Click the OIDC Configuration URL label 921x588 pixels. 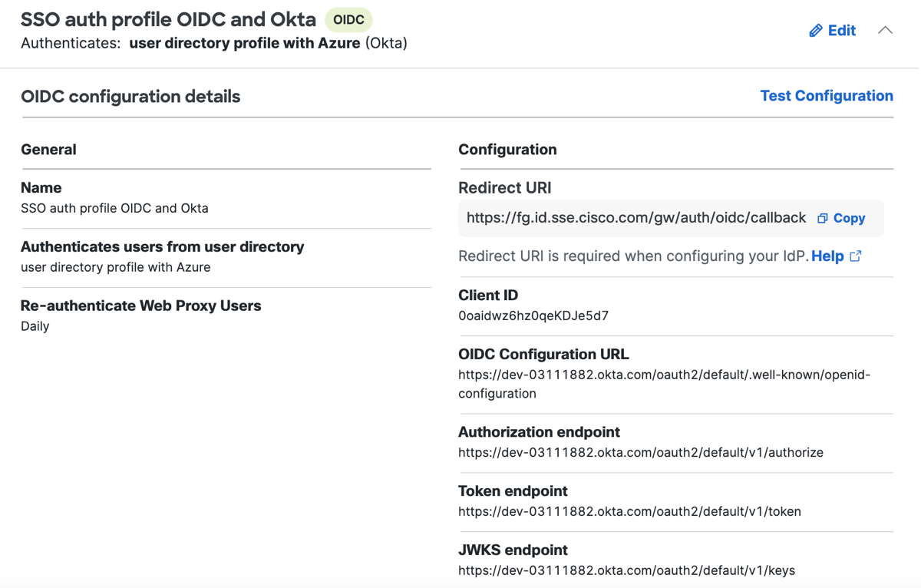click(543, 355)
